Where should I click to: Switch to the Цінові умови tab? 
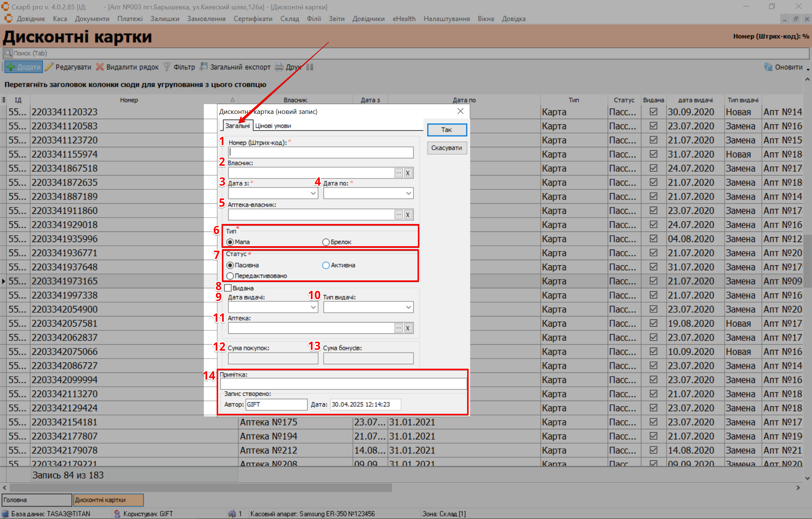[273, 126]
